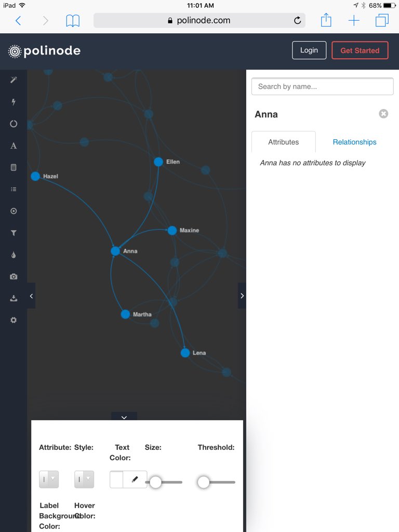Switch to the Attributes tab
The width and height of the screenshot is (399, 532).
coord(283,142)
